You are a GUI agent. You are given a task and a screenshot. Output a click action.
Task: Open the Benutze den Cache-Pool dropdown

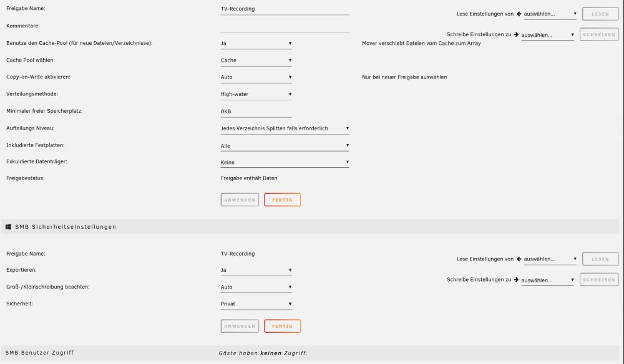coord(256,43)
